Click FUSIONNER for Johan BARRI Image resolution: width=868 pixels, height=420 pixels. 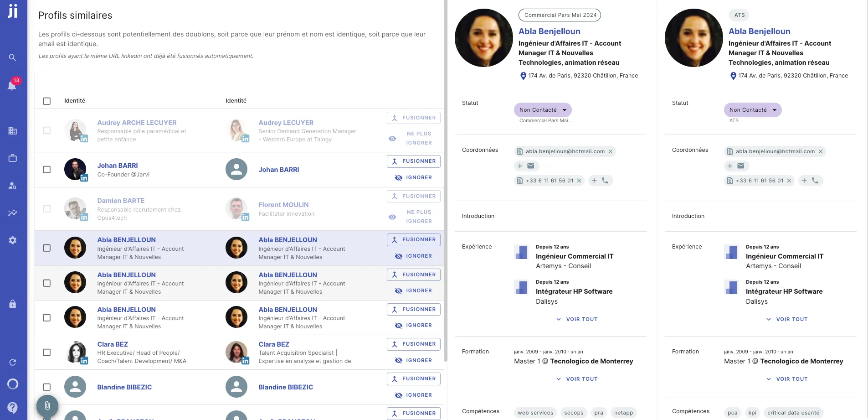pos(414,161)
